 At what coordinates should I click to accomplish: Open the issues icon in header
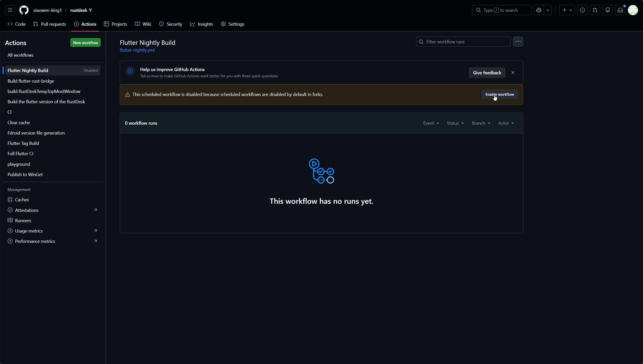(582, 10)
